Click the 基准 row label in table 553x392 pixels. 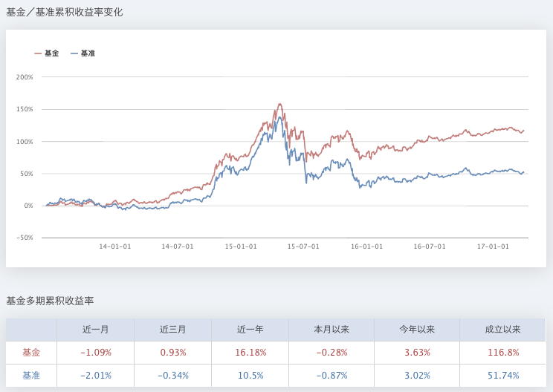coord(31,376)
